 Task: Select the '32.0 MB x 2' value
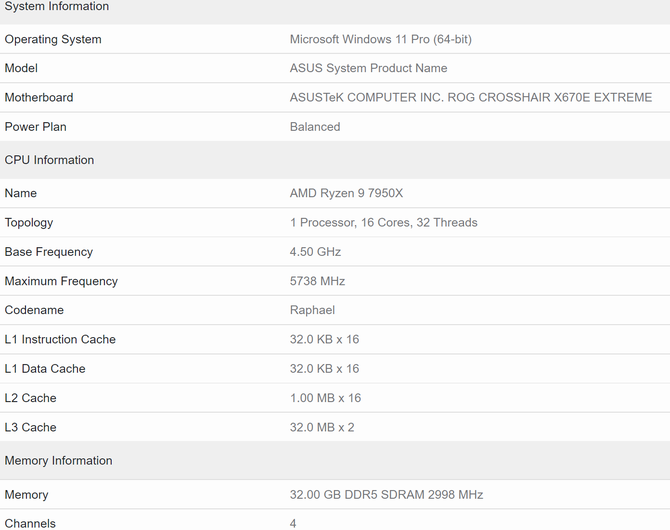click(322, 427)
